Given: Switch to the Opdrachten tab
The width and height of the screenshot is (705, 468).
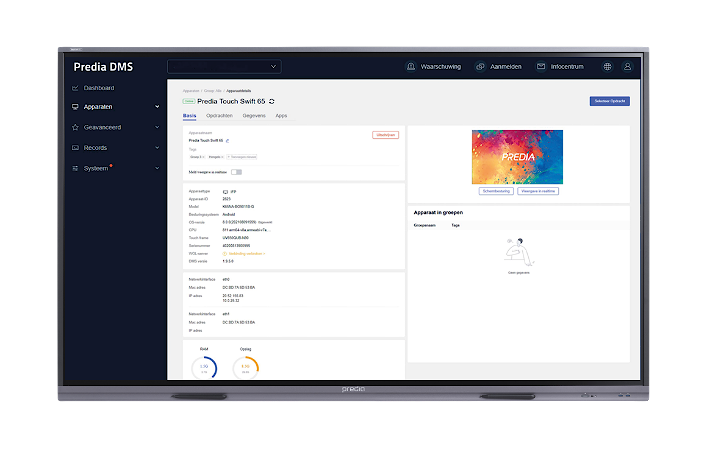Looking at the screenshot, I should click(x=219, y=116).
